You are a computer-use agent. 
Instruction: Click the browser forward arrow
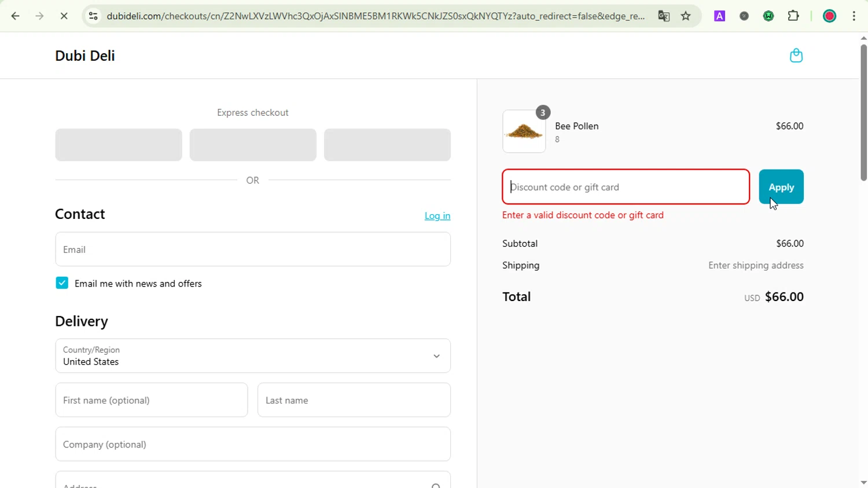(39, 16)
